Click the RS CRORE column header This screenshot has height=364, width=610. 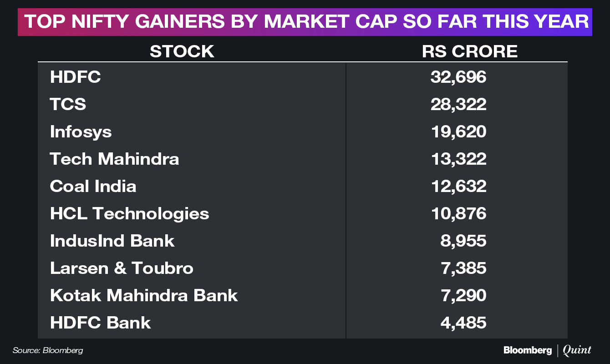[470, 51]
